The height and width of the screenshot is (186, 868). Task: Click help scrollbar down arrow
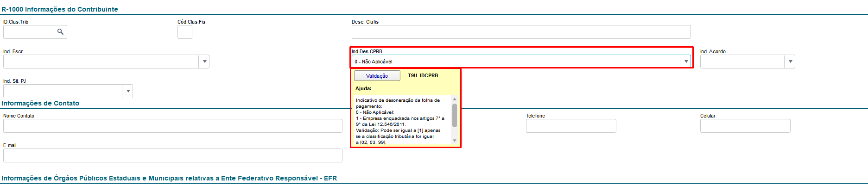tap(455, 141)
